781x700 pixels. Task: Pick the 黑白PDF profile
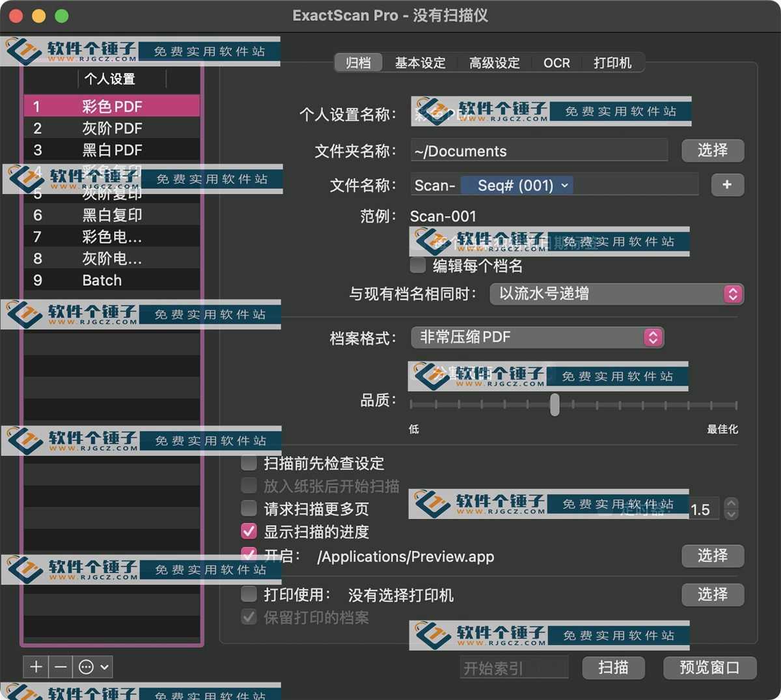pos(112,150)
